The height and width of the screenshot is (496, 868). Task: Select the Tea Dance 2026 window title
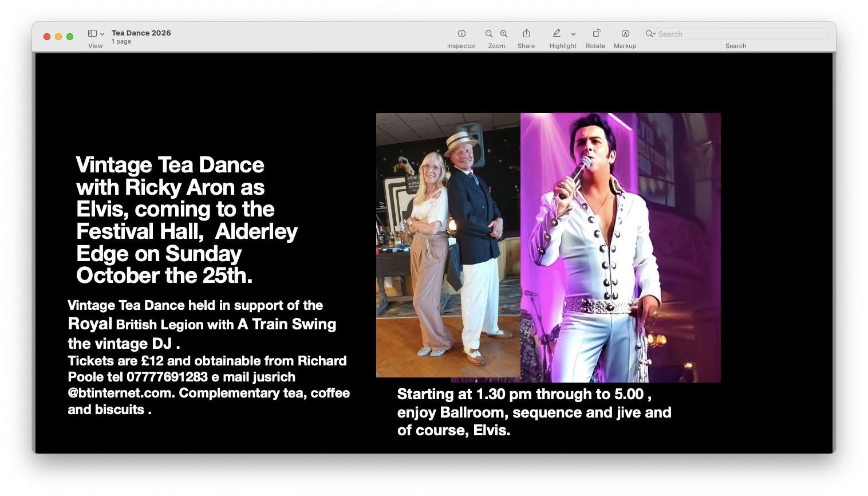click(141, 33)
